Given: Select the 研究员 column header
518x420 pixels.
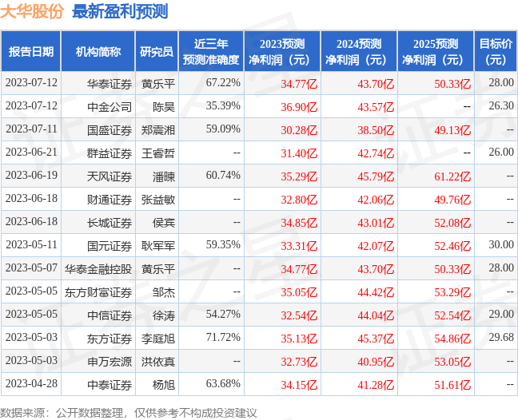Looking at the screenshot, I should (157, 51).
